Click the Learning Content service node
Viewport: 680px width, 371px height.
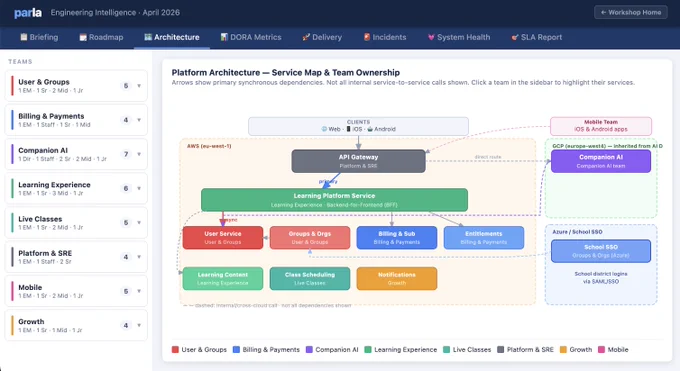tap(222, 279)
